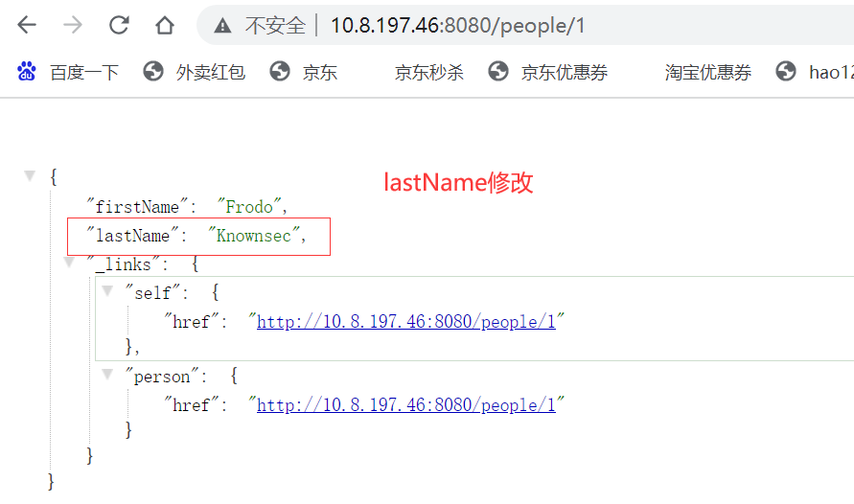Click the not-secure warning triangle icon

[x=223, y=26]
